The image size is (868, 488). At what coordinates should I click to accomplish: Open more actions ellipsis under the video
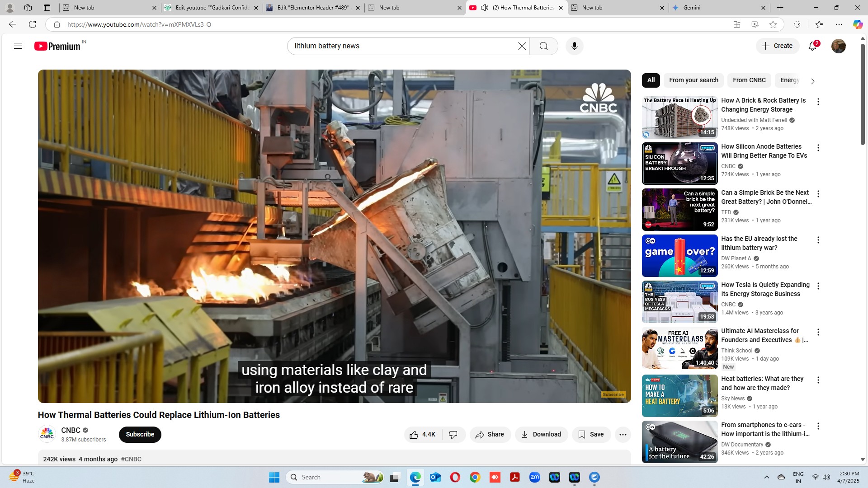pos(623,434)
